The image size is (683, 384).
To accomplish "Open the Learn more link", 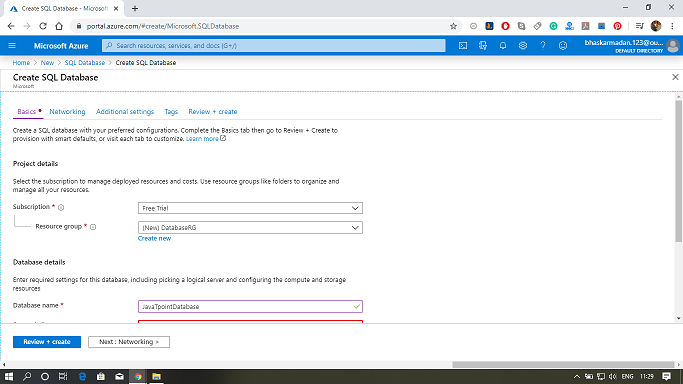I will tap(202, 138).
